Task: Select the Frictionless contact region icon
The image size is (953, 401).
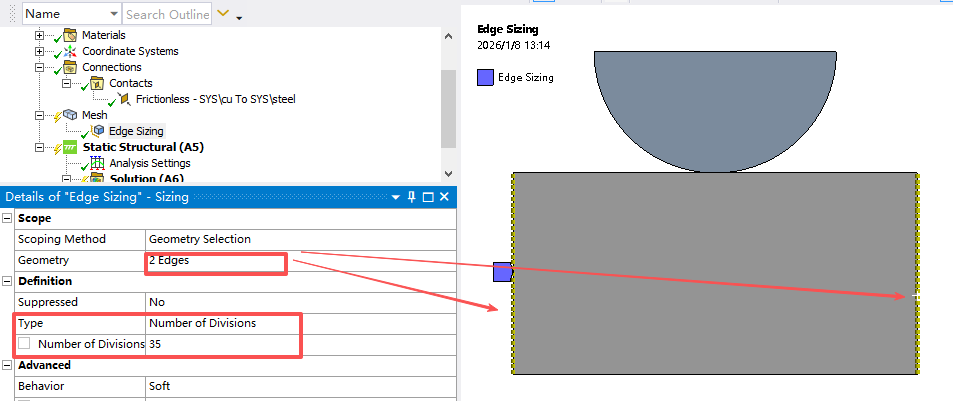Action: pos(125,98)
